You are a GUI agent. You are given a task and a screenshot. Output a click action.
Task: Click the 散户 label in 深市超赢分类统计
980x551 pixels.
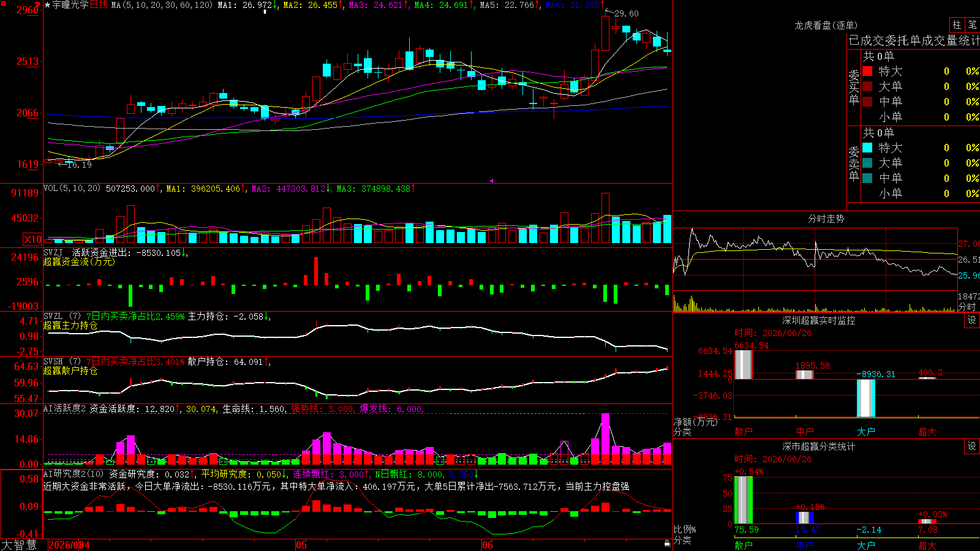click(744, 545)
